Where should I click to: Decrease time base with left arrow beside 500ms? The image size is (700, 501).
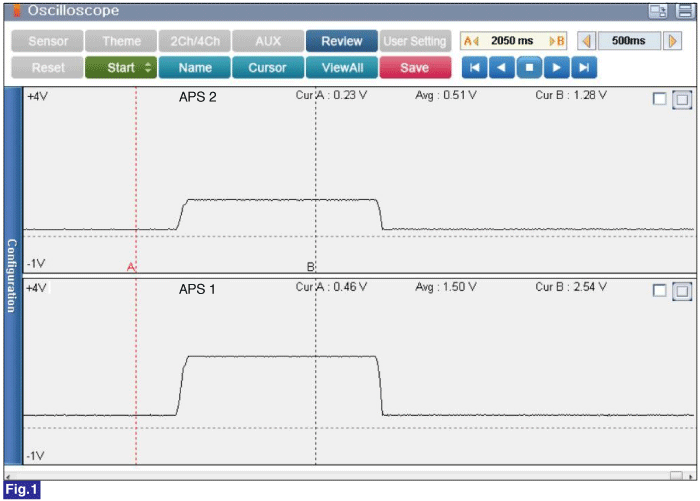(587, 41)
